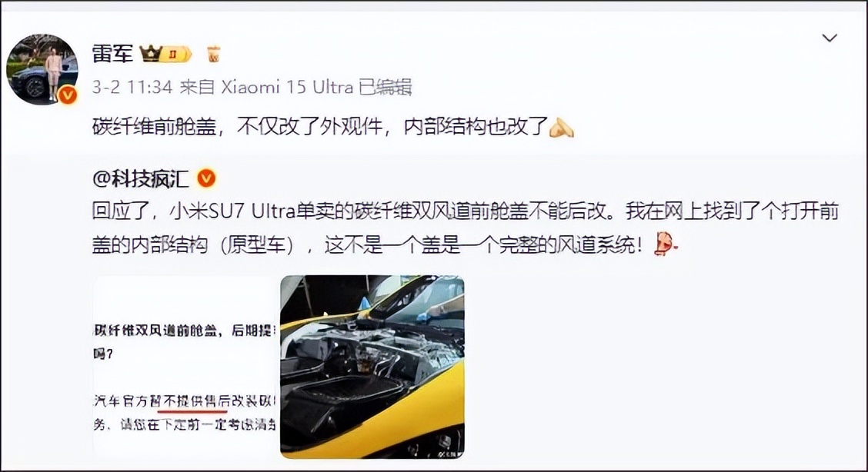Click the 已编辑 edited label

click(x=386, y=88)
